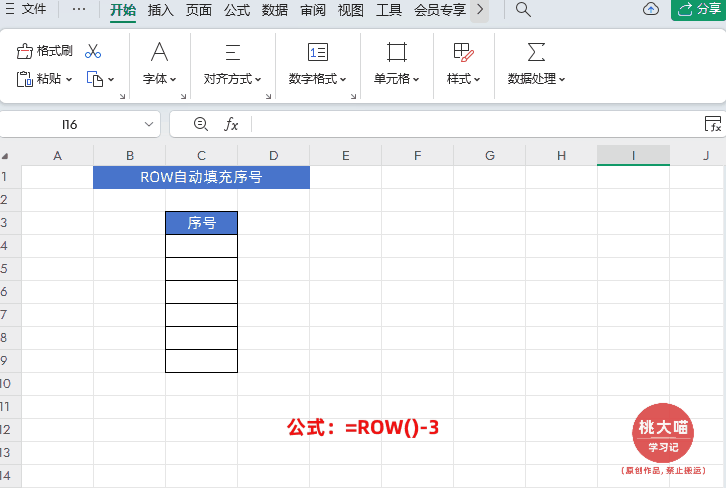Open font group dialog launcher arrow

(x=183, y=96)
